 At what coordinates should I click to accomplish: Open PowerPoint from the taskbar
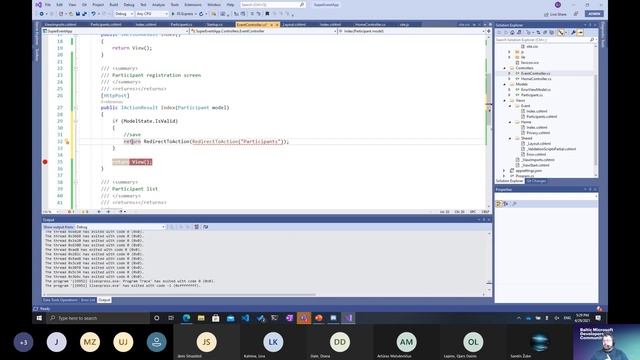[319, 318]
